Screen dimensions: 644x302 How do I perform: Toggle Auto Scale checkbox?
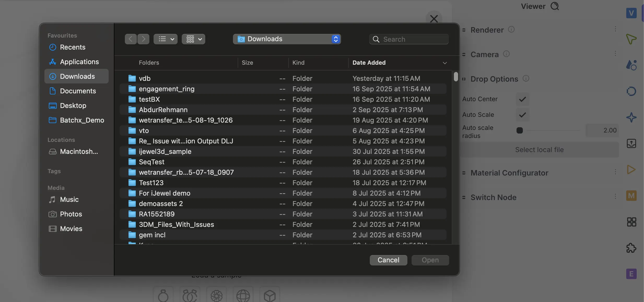523,115
